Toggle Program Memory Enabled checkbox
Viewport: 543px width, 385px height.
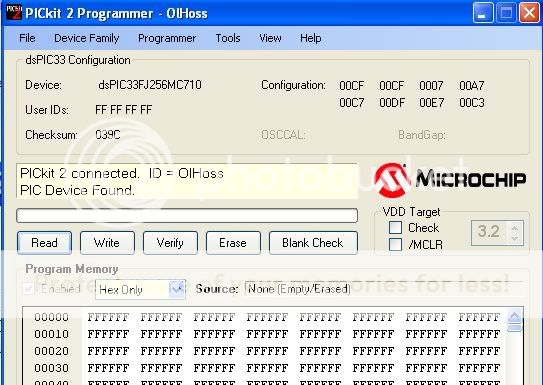pyautogui.click(x=29, y=288)
